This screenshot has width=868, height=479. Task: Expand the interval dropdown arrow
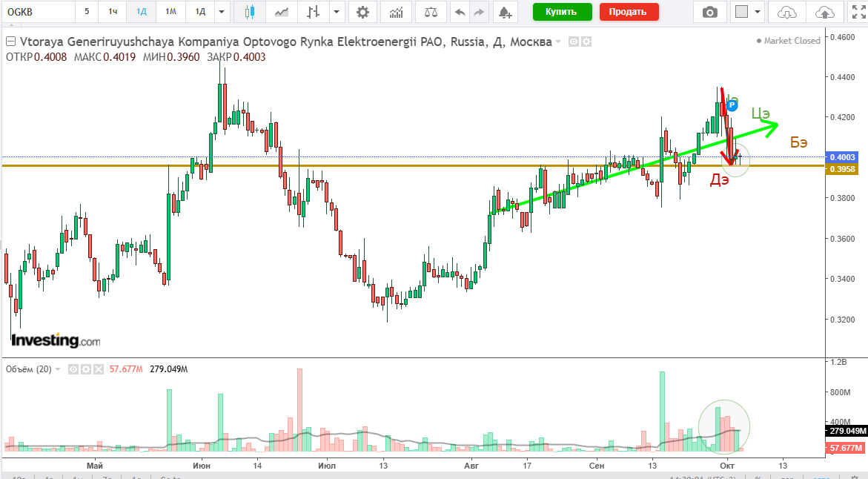point(222,12)
